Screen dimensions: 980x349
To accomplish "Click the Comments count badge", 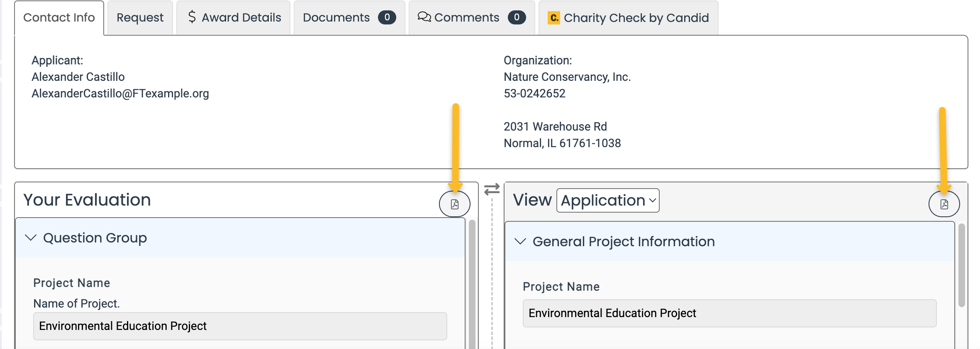I will point(517,17).
